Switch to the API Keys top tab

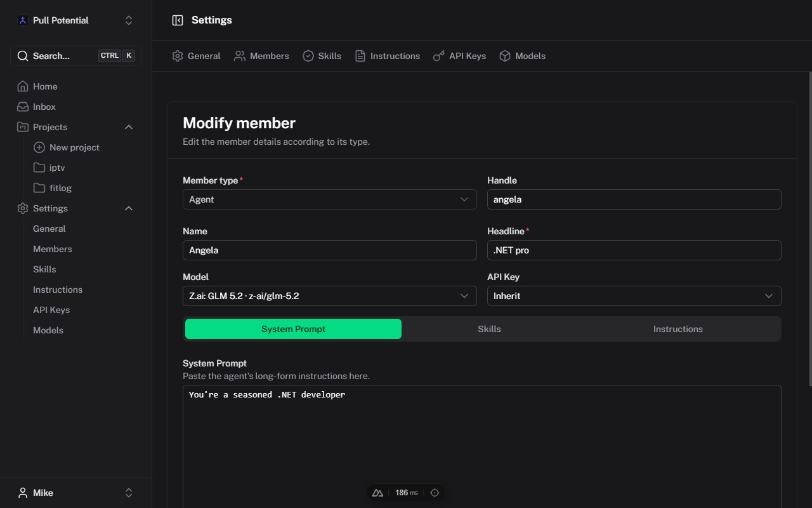click(x=459, y=56)
